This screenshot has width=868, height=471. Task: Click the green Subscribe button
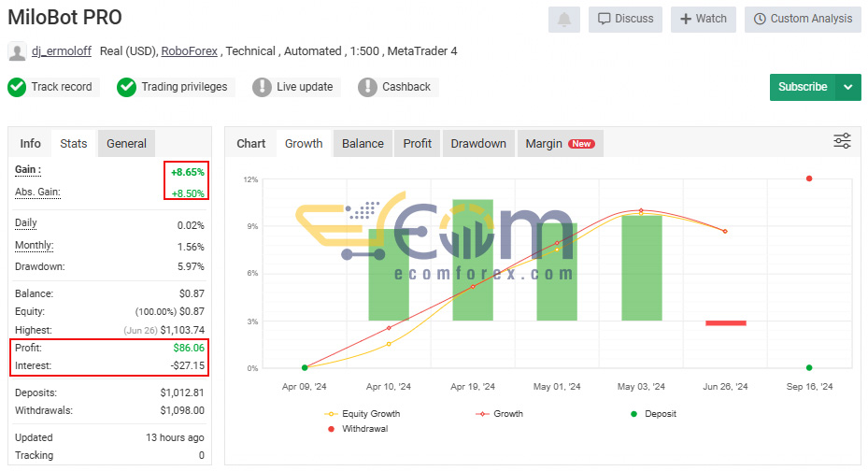pyautogui.click(x=802, y=88)
